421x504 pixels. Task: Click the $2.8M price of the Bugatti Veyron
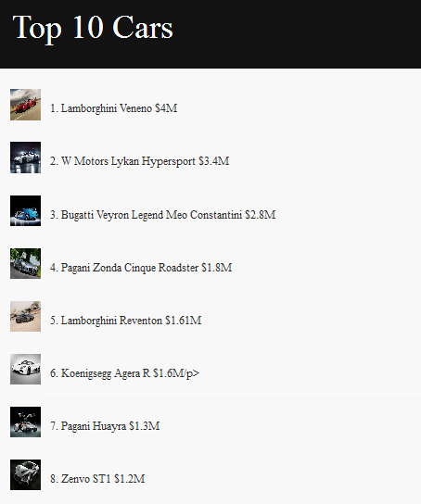[x=261, y=215]
